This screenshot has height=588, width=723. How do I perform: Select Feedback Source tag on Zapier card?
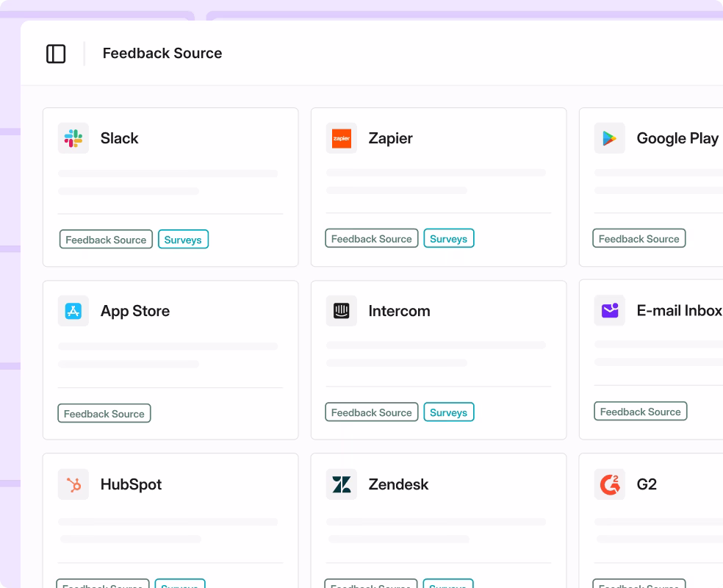(372, 238)
